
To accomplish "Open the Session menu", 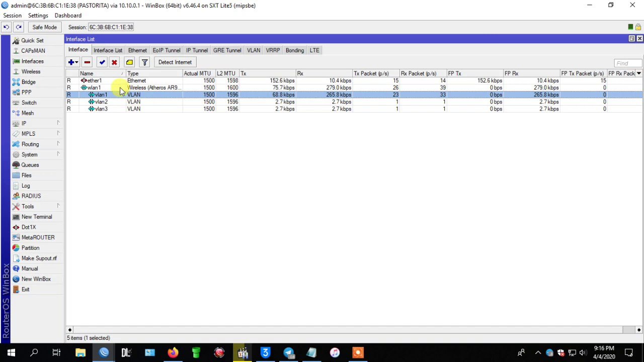I will point(12,16).
